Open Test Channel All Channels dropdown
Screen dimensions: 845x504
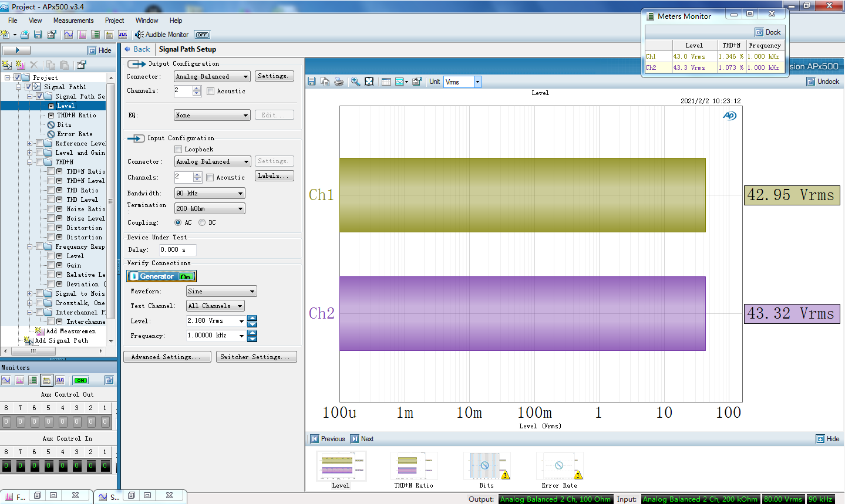pos(215,306)
